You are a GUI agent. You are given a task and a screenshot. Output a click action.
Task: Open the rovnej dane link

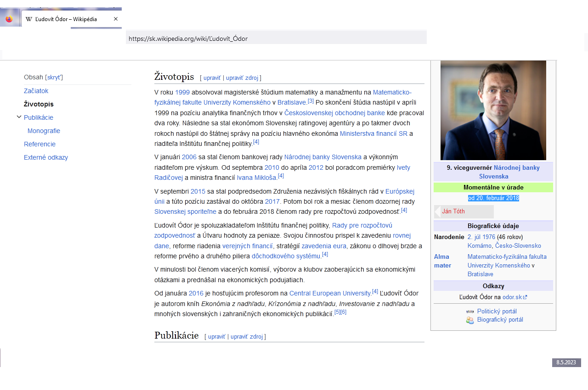(283, 241)
